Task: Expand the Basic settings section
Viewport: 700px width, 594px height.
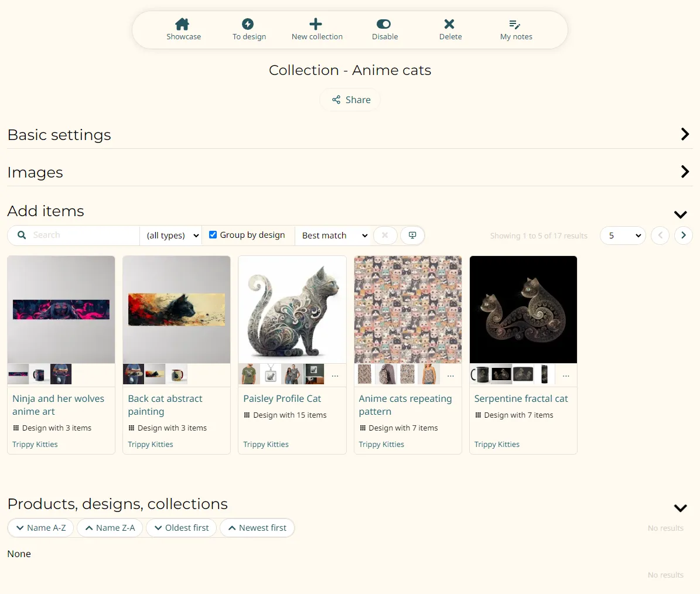Action: pyautogui.click(x=684, y=134)
